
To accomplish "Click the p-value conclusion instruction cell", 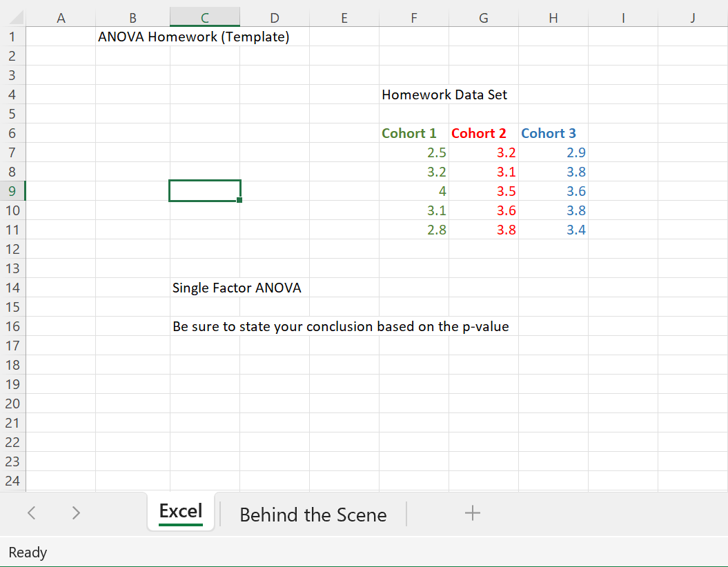I will [341, 327].
